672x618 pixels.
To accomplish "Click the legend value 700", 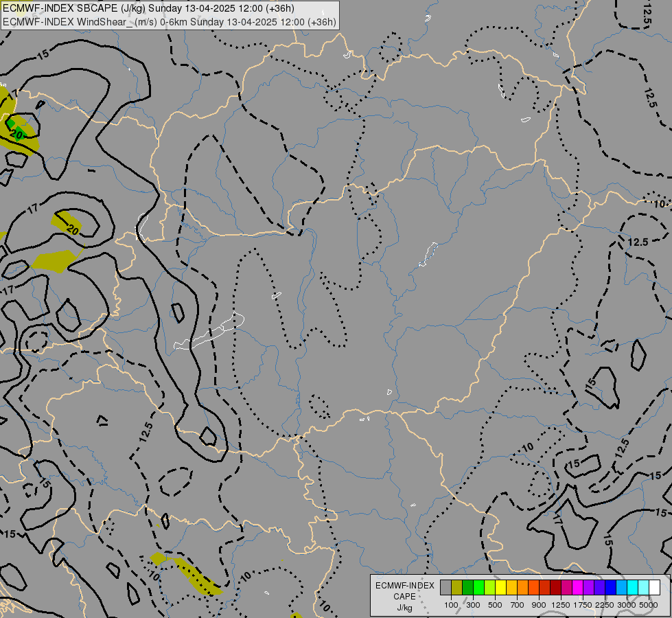I will click(518, 605).
